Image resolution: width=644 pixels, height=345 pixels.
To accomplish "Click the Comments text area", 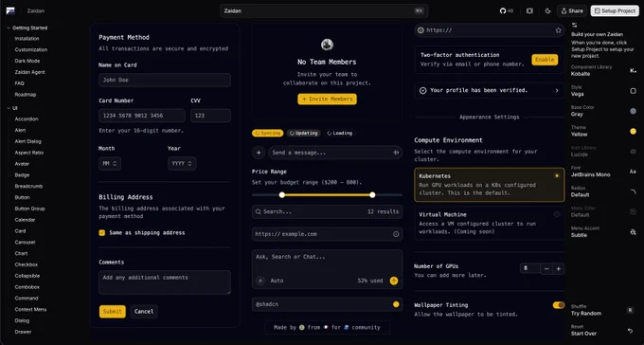I will pyautogui.click(x=165, y=282).
